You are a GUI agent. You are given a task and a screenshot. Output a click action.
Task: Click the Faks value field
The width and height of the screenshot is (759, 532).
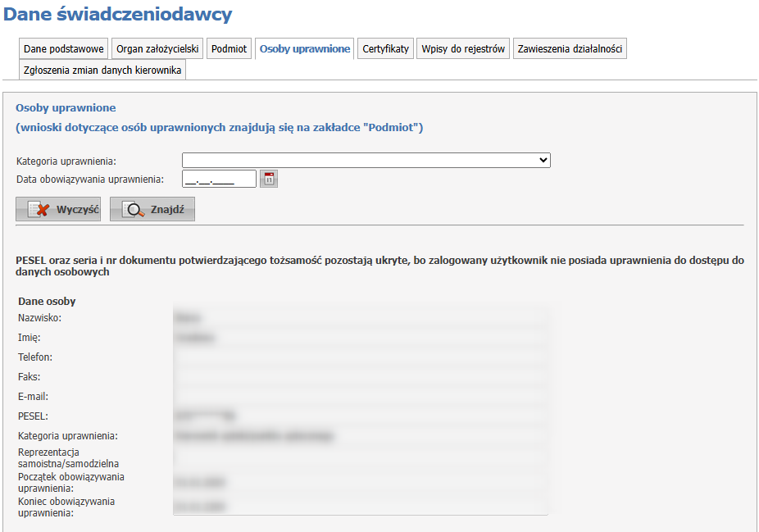pos(359,376)
